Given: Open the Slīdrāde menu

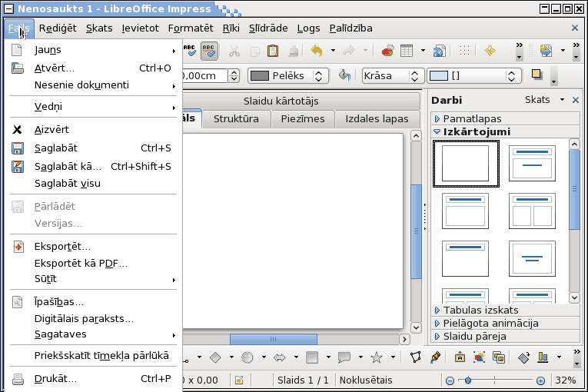Looking at the screenshot, I should click(268, 28).
